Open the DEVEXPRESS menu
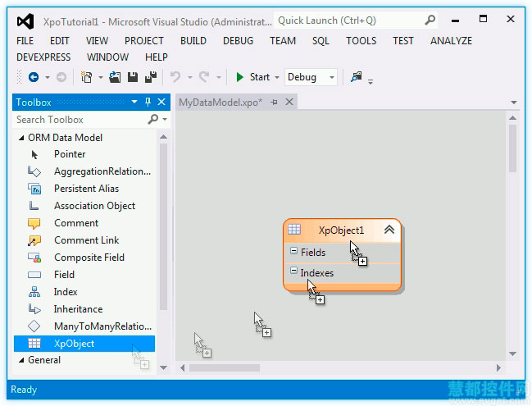Viewport: 532px width, 406px height. click(x=43, y=57)
